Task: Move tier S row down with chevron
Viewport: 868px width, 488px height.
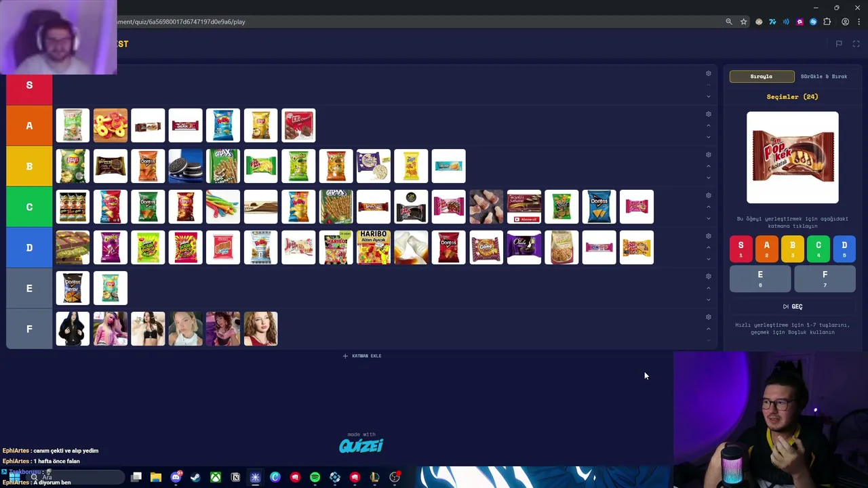Action: click(709, 96)
